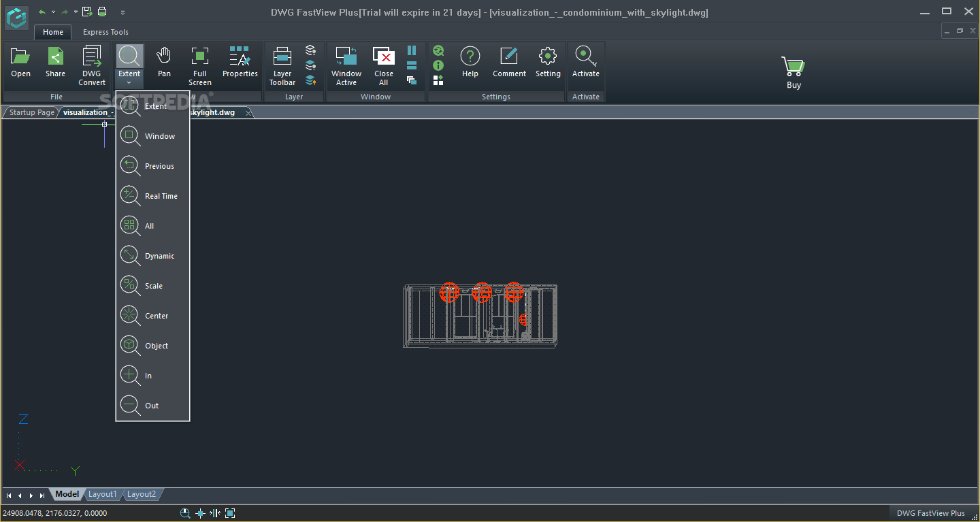The height and width of the screenshot is (522, 980).
Task: Select the Out zoom option
Action: [x=152, y=406]
